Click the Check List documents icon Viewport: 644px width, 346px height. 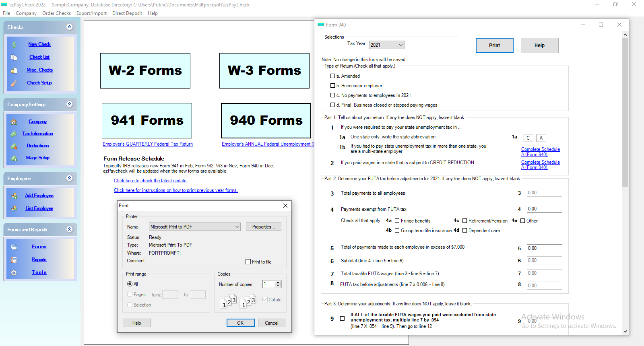14,58
